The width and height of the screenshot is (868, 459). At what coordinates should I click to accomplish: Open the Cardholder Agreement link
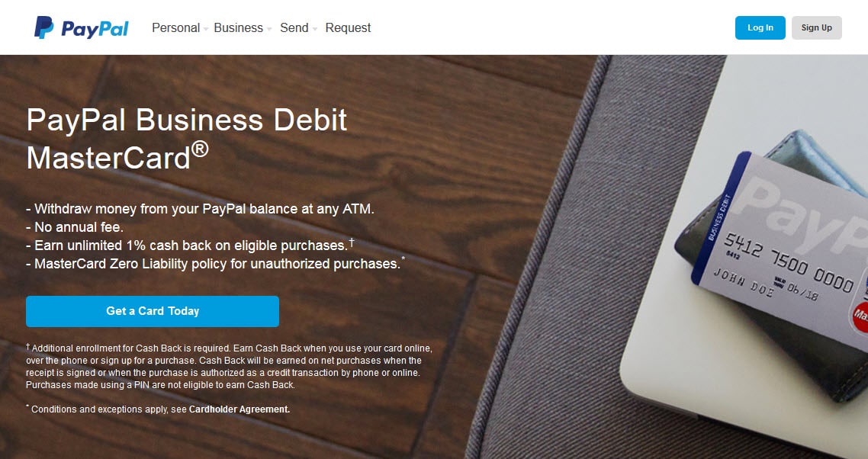pyautogui.click(x=240, y=409)
